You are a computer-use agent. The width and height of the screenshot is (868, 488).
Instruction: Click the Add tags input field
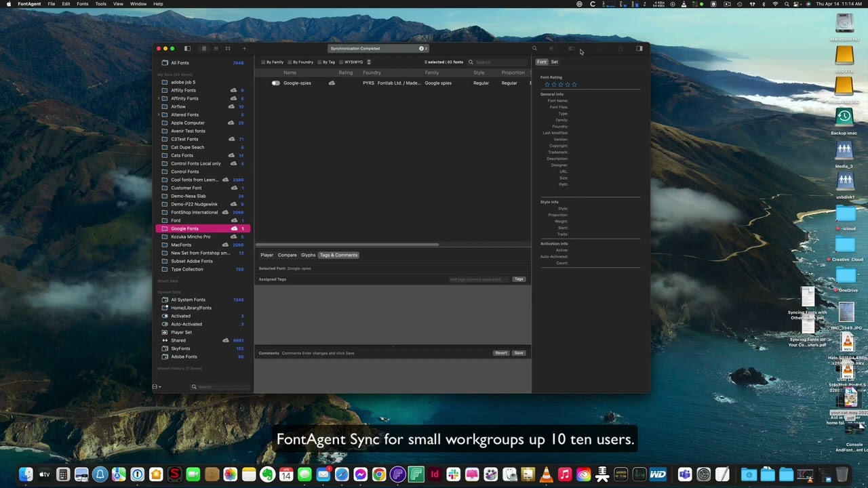coord(478,279)
